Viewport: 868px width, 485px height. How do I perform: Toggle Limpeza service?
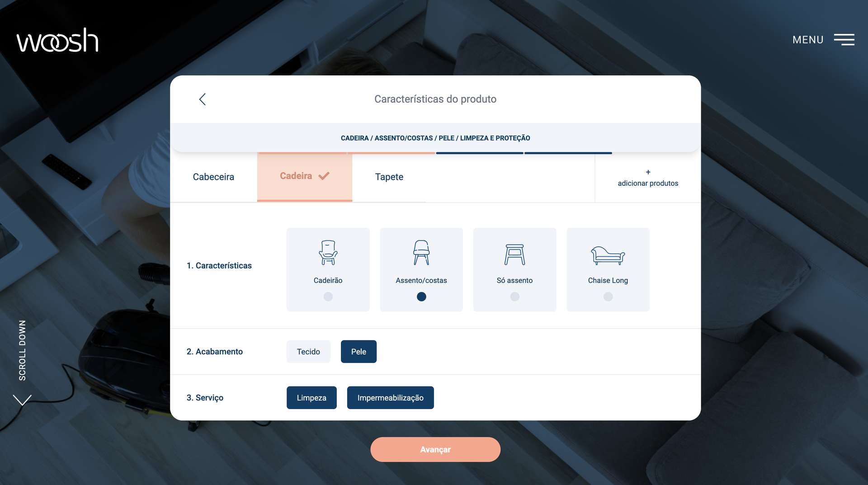(x=311, y=398)
